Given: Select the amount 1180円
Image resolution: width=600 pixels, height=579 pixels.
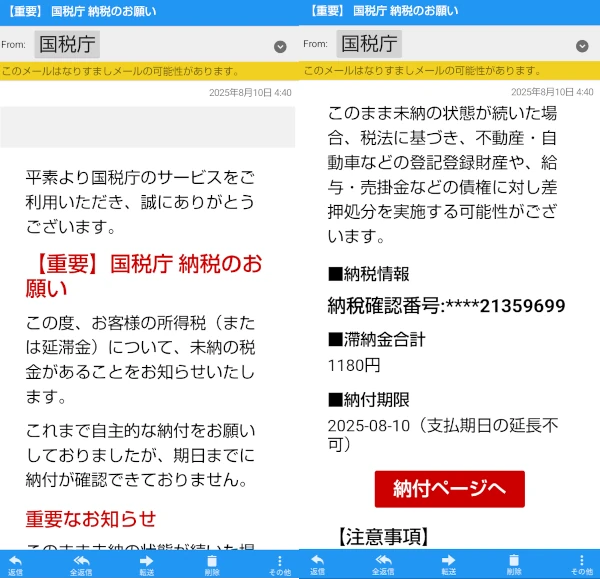Looking at the screenshot, I should pyautogui.click(x=354, y=365).
